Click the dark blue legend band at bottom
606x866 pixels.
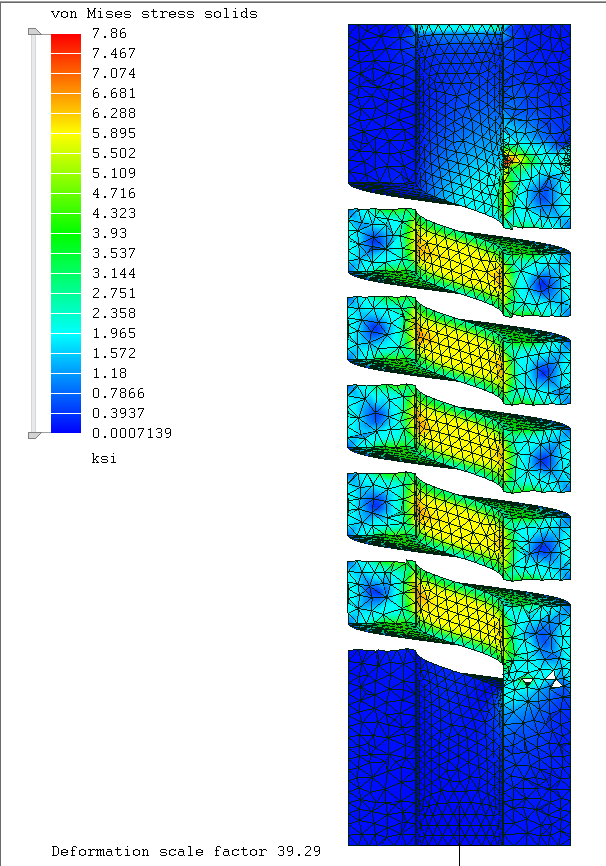[x=66, y=423]
